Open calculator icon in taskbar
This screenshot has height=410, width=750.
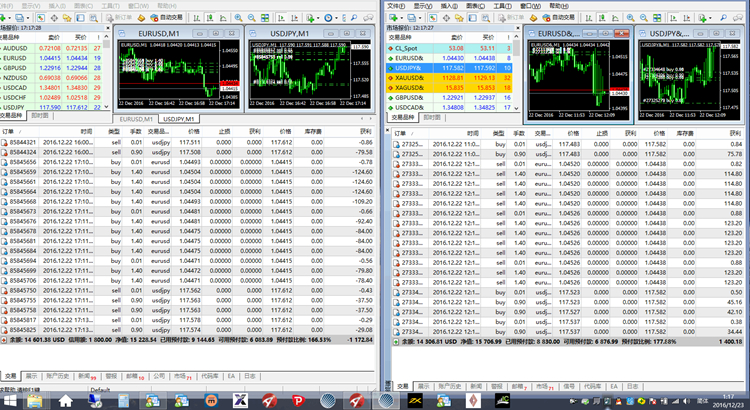pos(123,400)
